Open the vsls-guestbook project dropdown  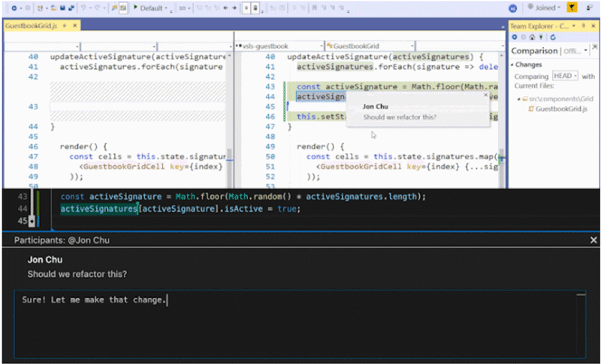(279, 46)
